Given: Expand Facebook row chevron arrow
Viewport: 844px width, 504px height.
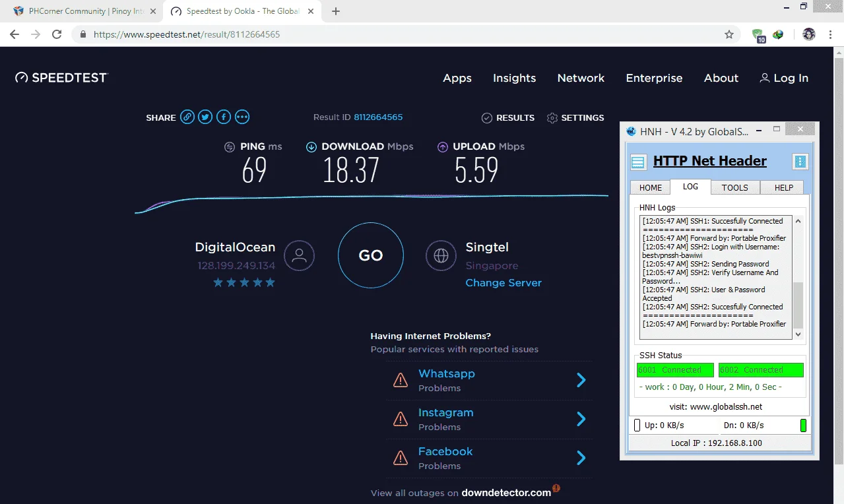Looking at the screenshot, I should pos(581,458).
